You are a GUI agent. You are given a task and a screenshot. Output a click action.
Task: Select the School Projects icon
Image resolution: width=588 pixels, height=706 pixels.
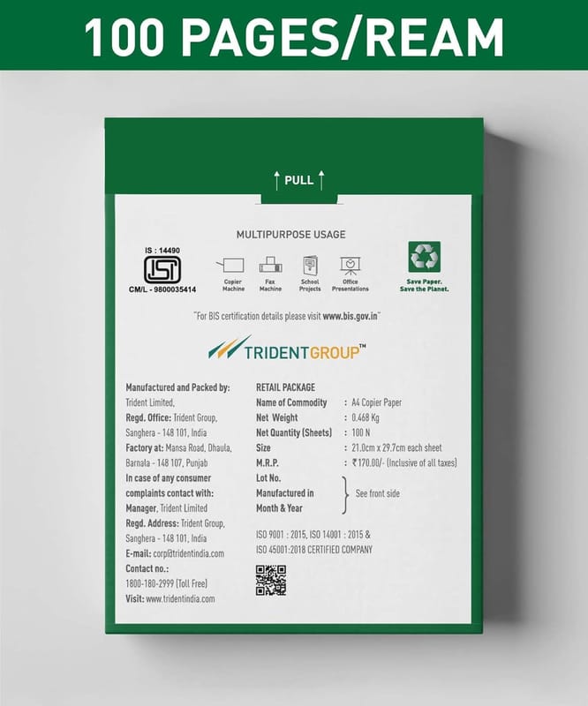point(310,266)
